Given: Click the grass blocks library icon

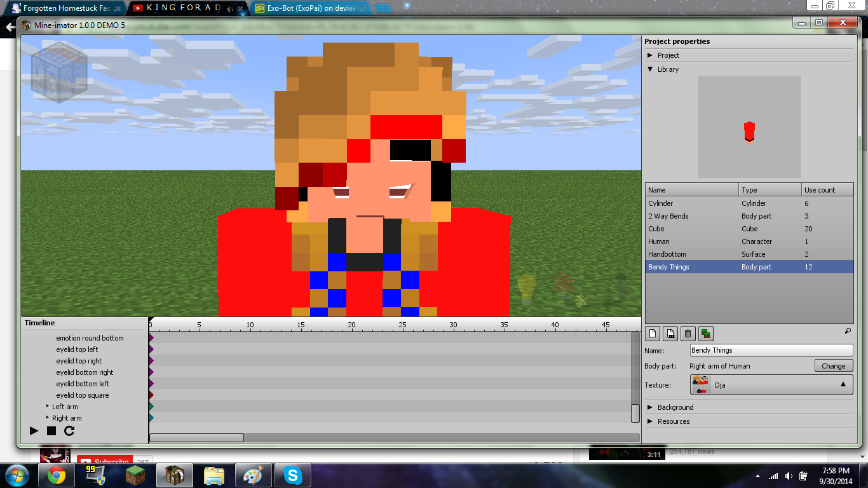Looking at the screenshot, I should click(705, 333).
